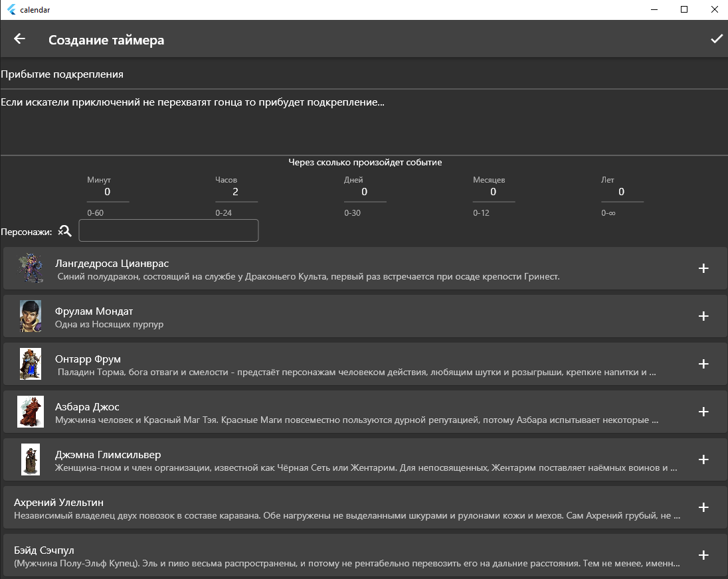Select the Азбара Джос character portrait

click(31, 412)
